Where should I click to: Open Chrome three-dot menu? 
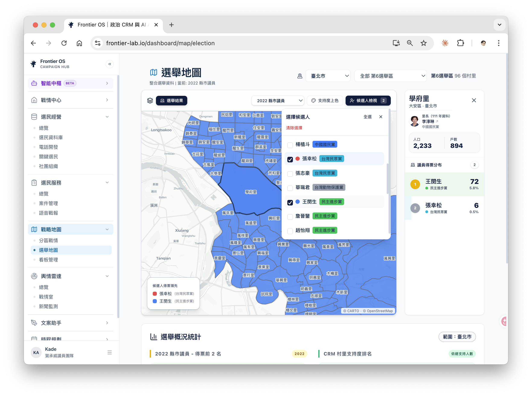click(x=499, y=43)
